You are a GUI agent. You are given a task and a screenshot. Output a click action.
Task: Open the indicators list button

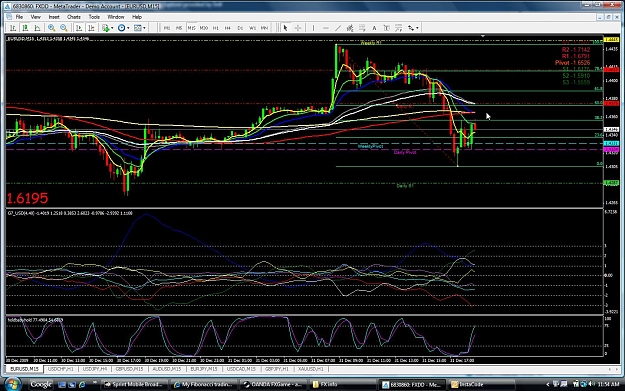105,28
